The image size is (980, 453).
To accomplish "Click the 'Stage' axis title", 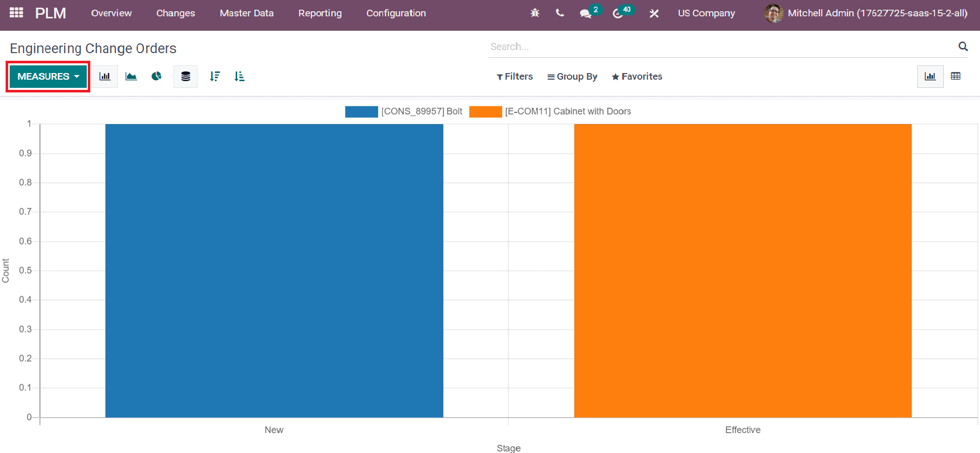I will tap(508, 448).
